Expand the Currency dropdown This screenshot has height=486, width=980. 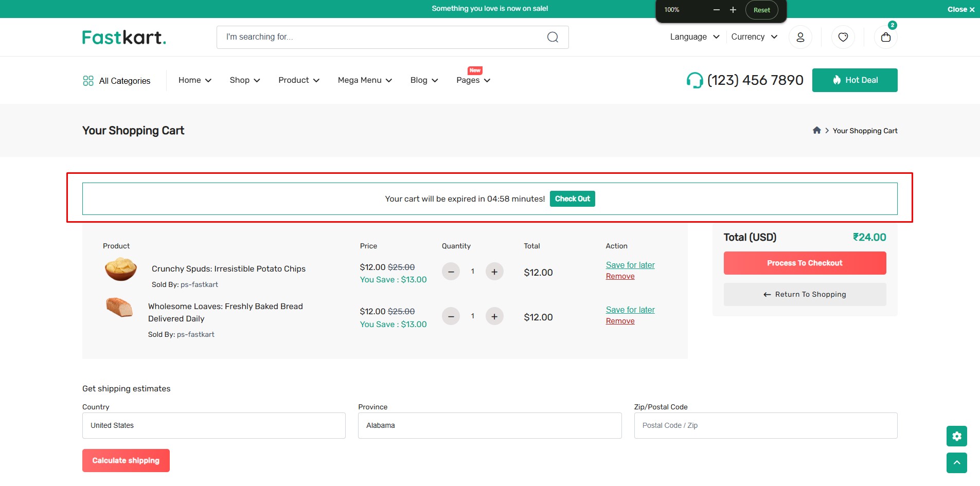click(754, 37)
